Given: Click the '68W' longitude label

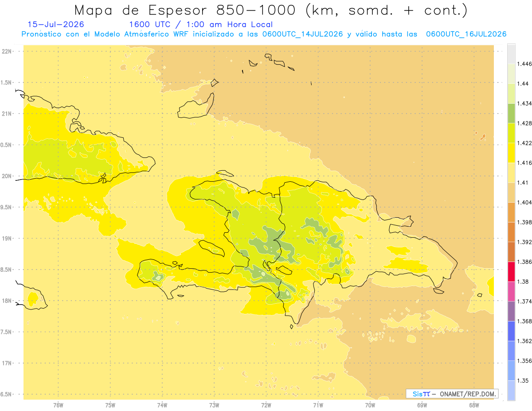Looking at the screenshot, I should coord(473,405).
